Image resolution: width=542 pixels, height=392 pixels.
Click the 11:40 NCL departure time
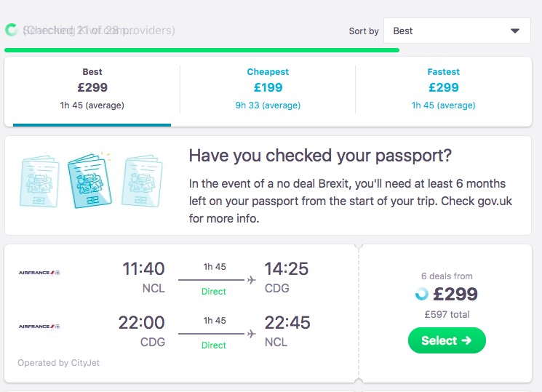tap(143, 277)
